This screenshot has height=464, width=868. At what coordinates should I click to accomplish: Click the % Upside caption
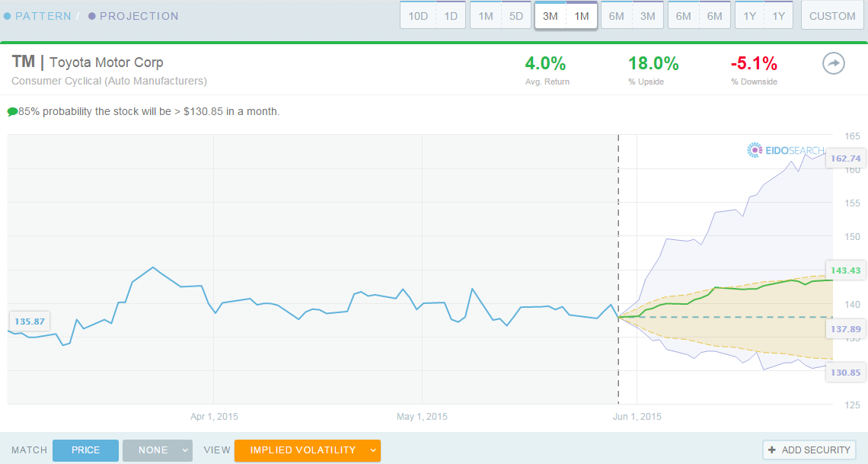click(x=646, y=82)
